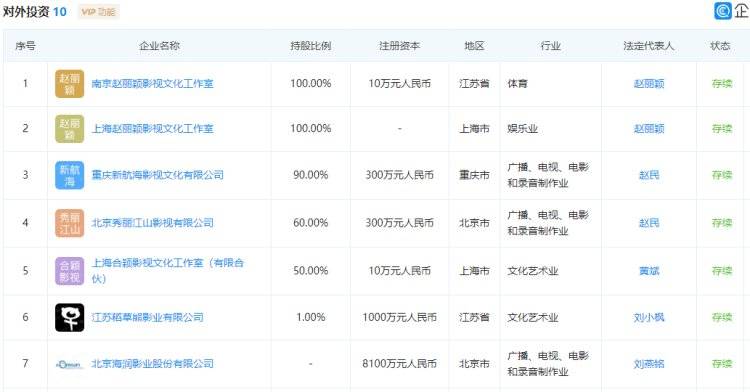Click the 注册资本 column header
750x392 pixels.
click(399, 46)
